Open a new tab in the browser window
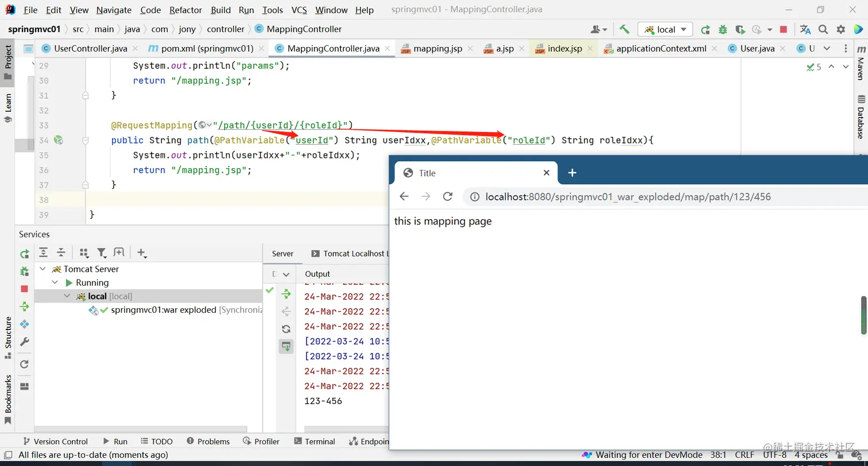868x466 pixels. (572, 173)
